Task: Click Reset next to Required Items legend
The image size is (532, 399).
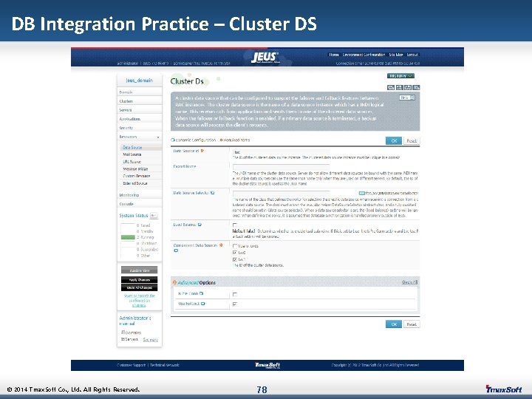Action: pyautogui.click(x=412, y=141)
